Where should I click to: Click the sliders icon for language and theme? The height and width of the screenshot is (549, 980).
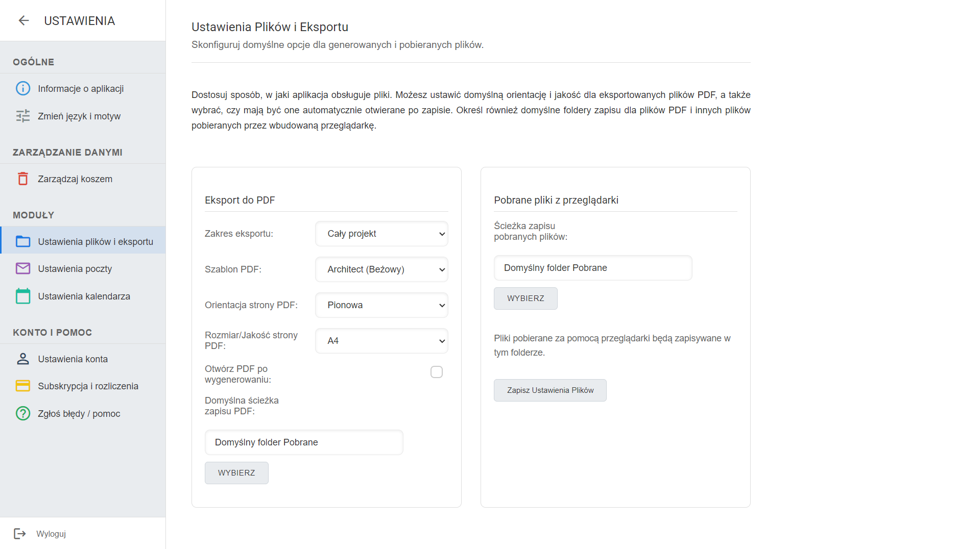(x=23, y=116)
